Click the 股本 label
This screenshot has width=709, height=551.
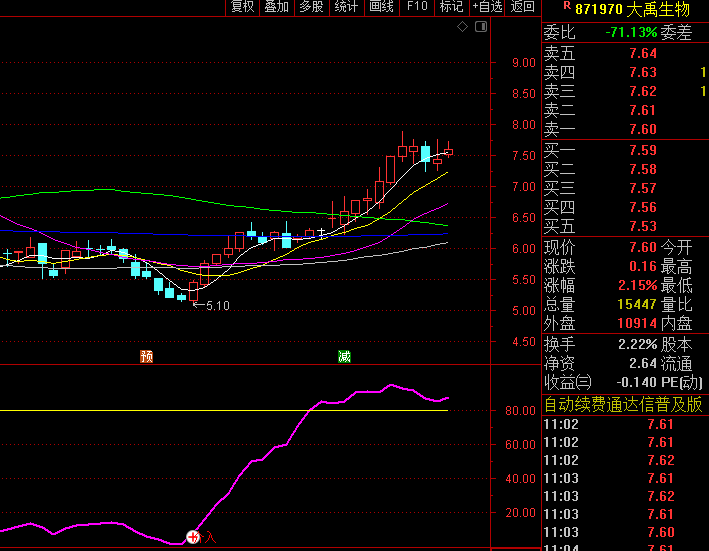[676, 344]
